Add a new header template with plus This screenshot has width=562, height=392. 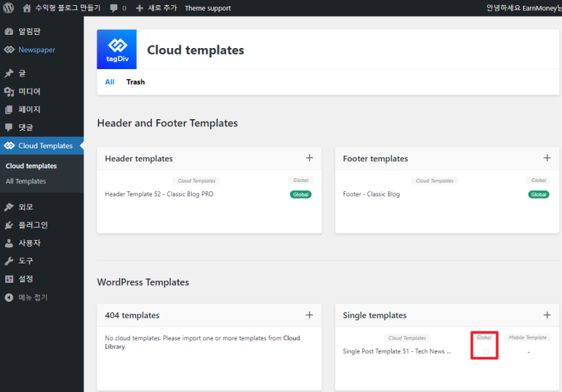(309, 158)
